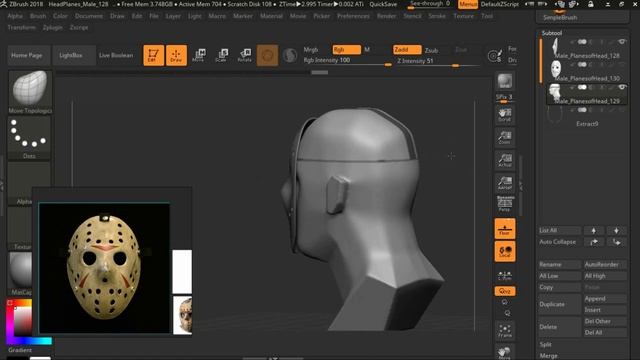Adjust the Rgb Intensity slider
Viewport: 640px width, 360px height.
click(x=347, y=60)
